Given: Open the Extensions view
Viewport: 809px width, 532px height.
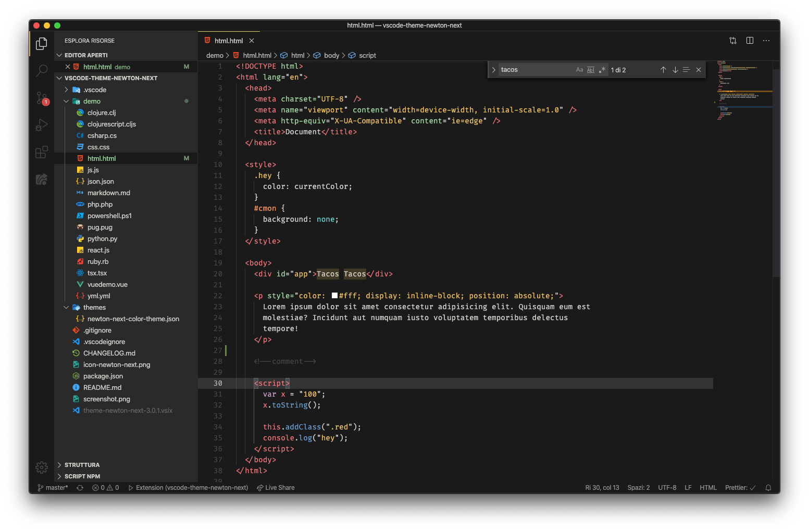Looking at the screenshot, I should [x=42, y=152].
